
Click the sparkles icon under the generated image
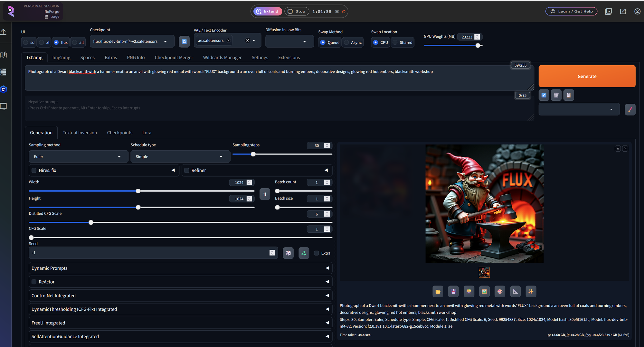point(531,291)
